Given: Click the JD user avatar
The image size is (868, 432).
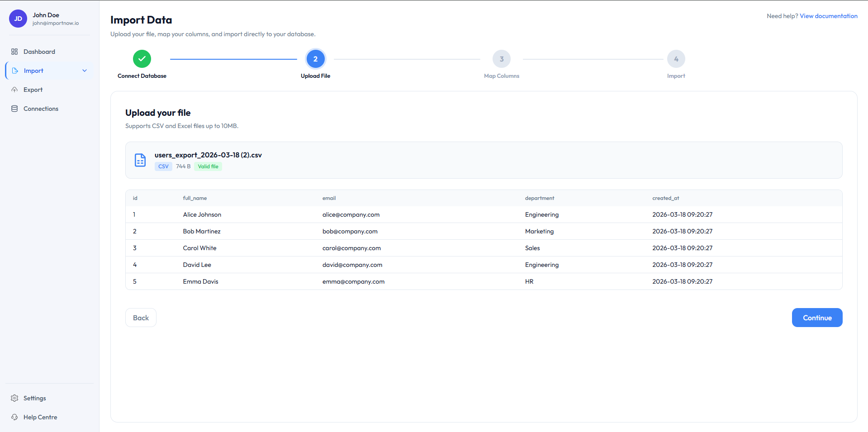Looking at the screenshot, I should tap(18, 19).
